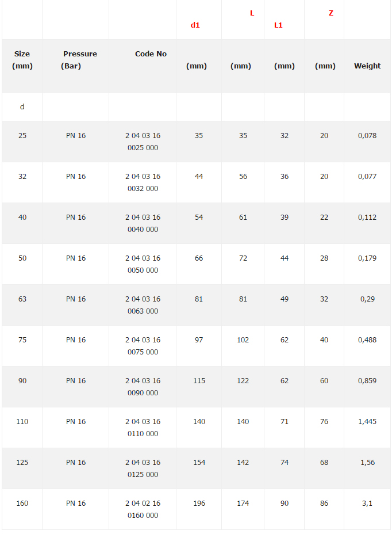392x534 pixels.
Task: Click the lowercase d cell under Size
Action: click(x=22, y=107)
